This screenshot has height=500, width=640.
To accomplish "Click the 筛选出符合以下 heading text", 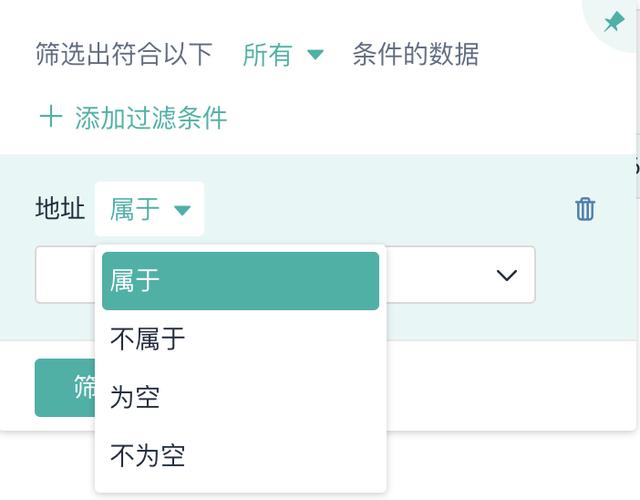I will click(x=124, y=54).
